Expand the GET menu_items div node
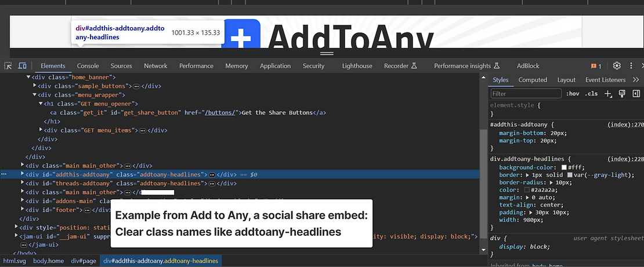 [41, 130]
